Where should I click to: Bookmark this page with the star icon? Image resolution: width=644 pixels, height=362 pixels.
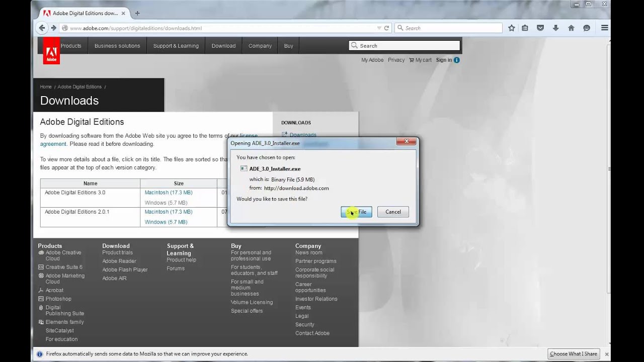click(512, 28)
